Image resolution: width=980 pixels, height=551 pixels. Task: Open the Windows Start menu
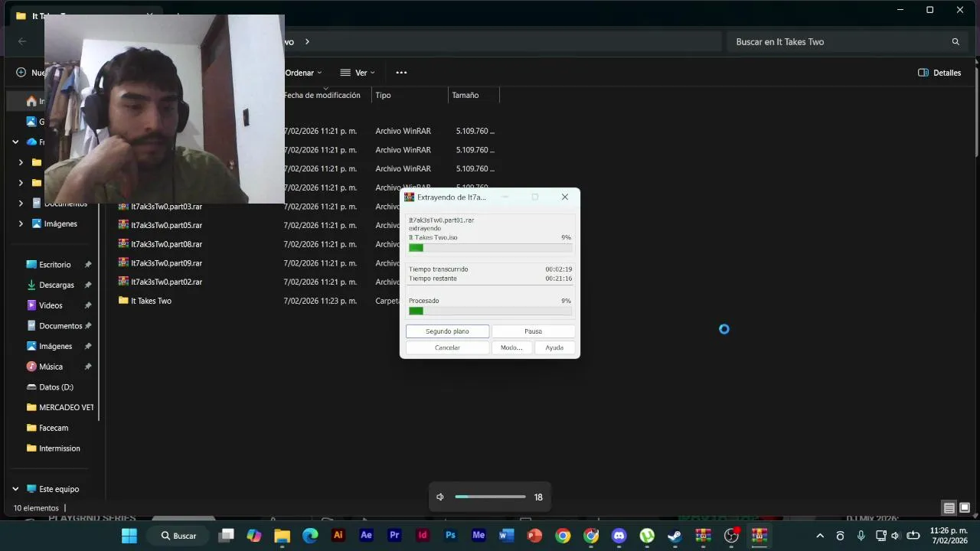coord(129,536)
